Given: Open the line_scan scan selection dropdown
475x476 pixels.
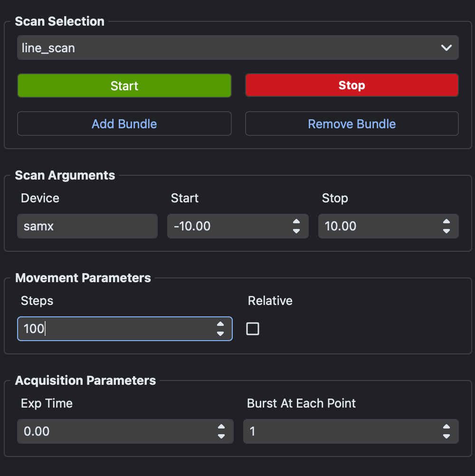Looking at the screenshot, I should [237, 48].
